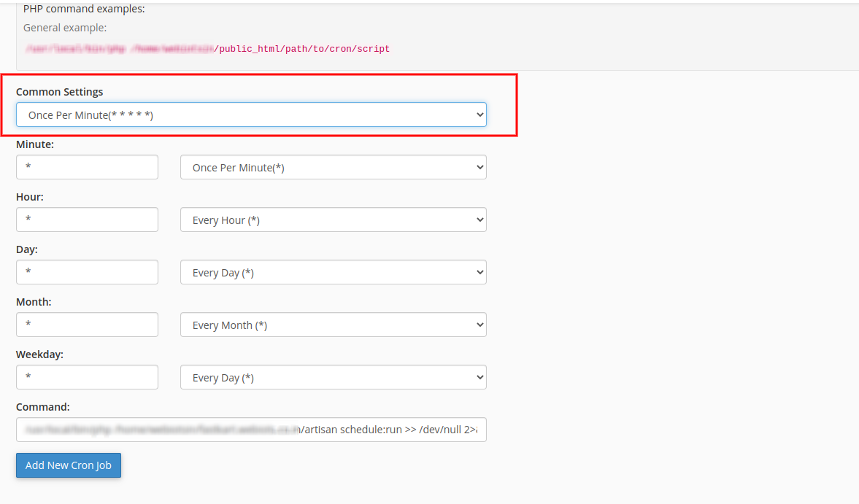859x504 pixels.
Task: Click the Weekday field label
Action: (x=39, y=354)
